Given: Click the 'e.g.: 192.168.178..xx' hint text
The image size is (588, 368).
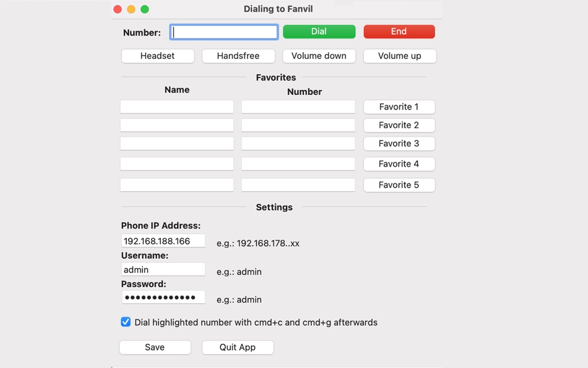Looking at the screenshot, I should pyautogui.click(x=258, y=243).
